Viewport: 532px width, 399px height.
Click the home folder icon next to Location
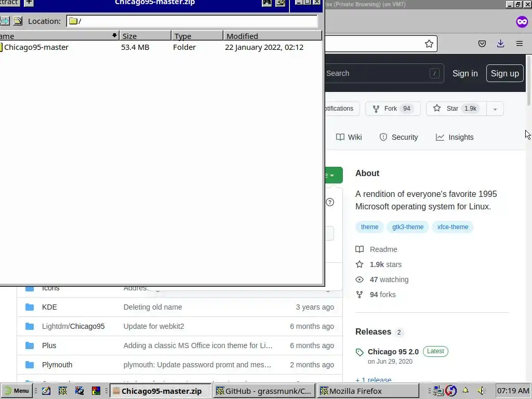18,21
